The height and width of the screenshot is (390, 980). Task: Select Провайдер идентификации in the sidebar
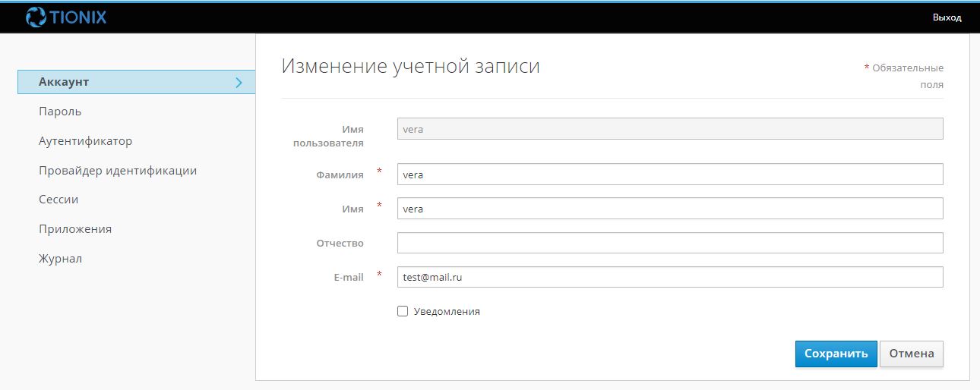[x=118, y=171]
